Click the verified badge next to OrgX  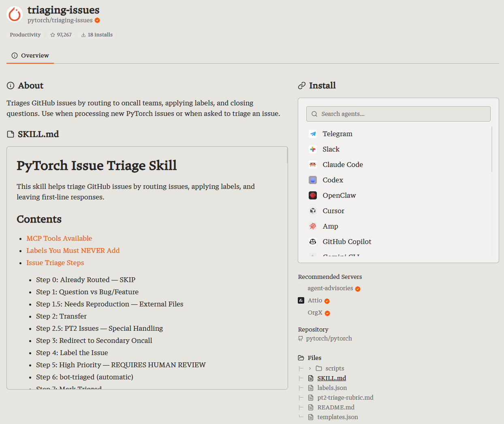click(327, 313)
